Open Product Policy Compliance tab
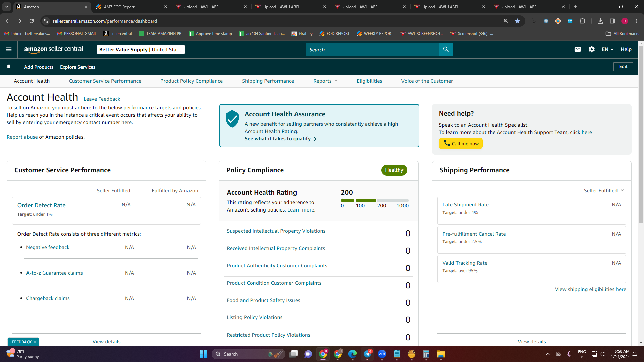644x362 pixels. [x=192, y=81]
